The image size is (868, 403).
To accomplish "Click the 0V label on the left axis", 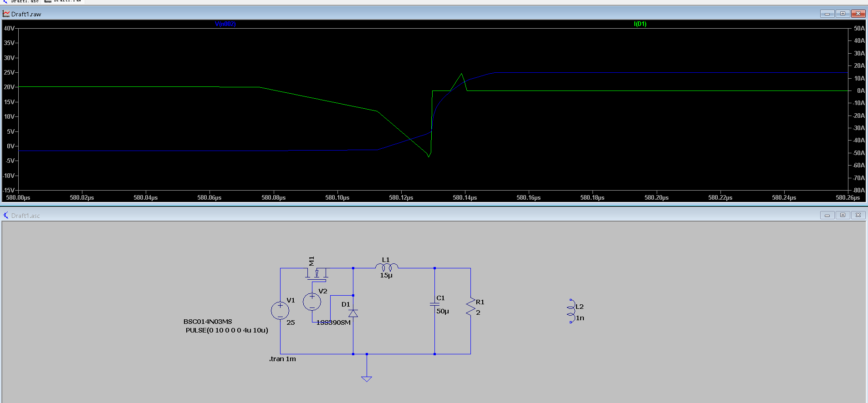I will click(x=10, y=146).
